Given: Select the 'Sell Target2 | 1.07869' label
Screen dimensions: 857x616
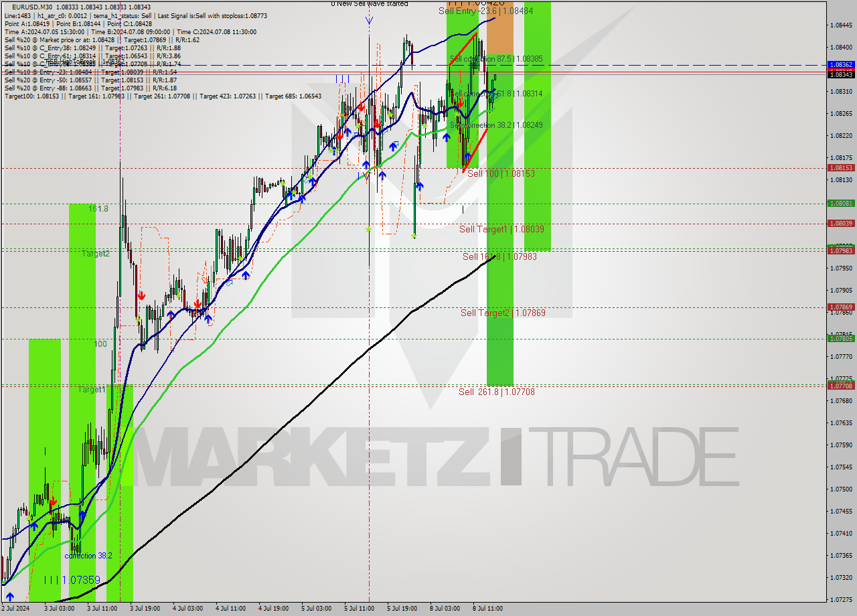Looking at the screenshot, I should (x=503, y=313).
